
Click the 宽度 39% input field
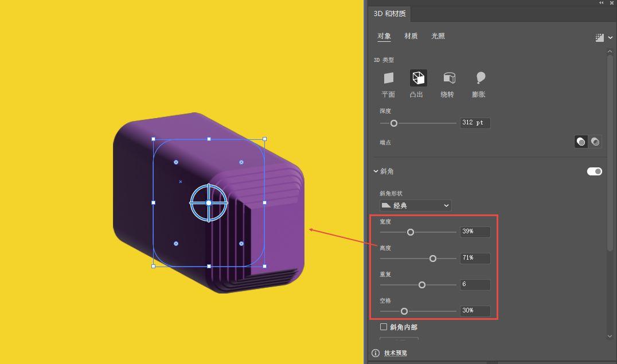tap(475, 232)
